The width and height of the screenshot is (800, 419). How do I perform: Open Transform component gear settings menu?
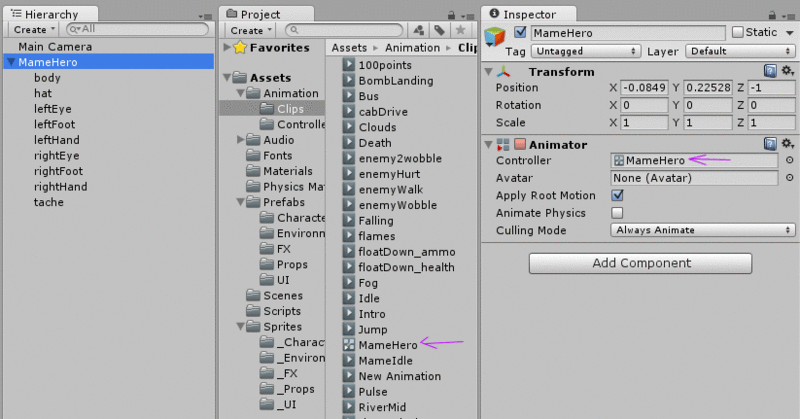[x=788, y=71]
